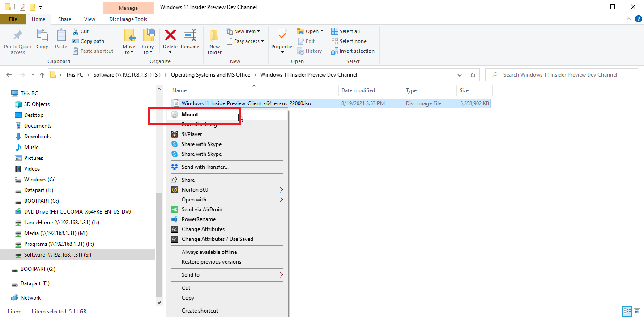This screenshot has height=317, width=644.
Task: Choose Always available offline
Action: pyautogui.click(x=226, y=252)
